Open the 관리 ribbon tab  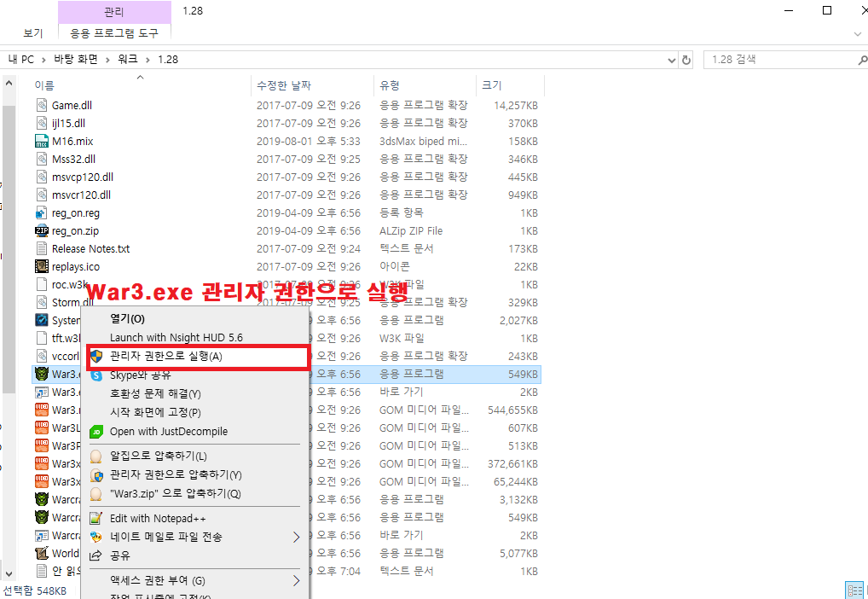pos(114,12)
